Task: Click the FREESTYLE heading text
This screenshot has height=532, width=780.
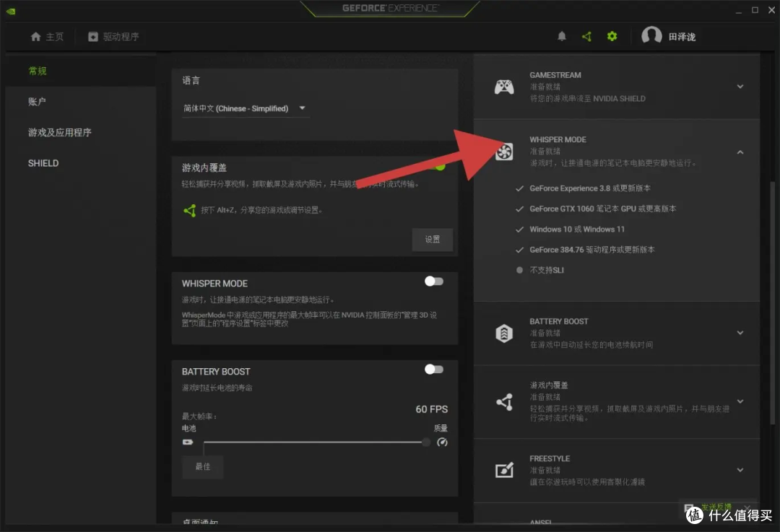Action: (550, 458)
